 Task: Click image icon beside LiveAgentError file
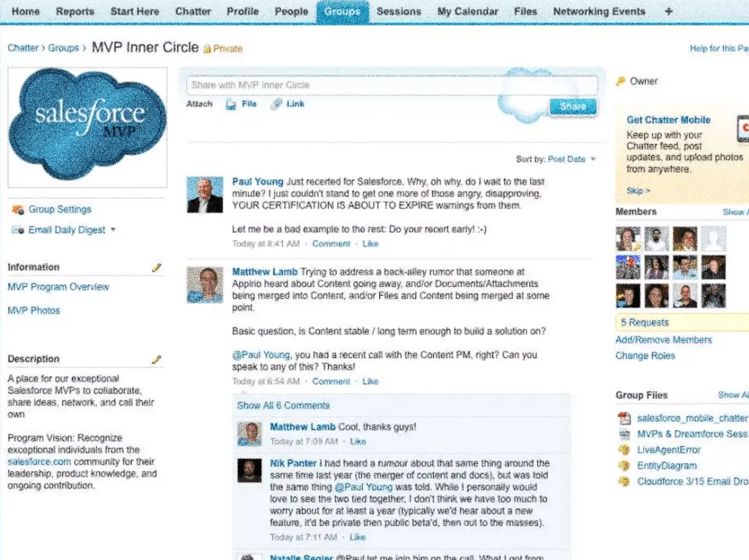click(624, 450)
